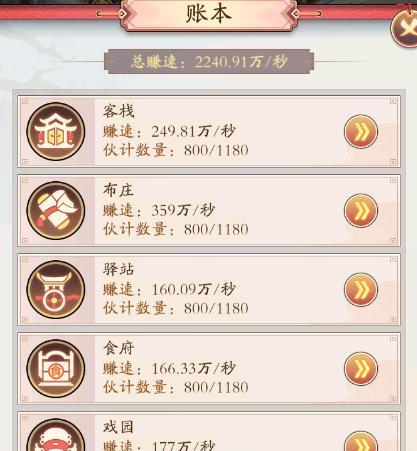Expand 客栈 details with arrow button
Screen dimensions: 417x451
coord(361,131)
